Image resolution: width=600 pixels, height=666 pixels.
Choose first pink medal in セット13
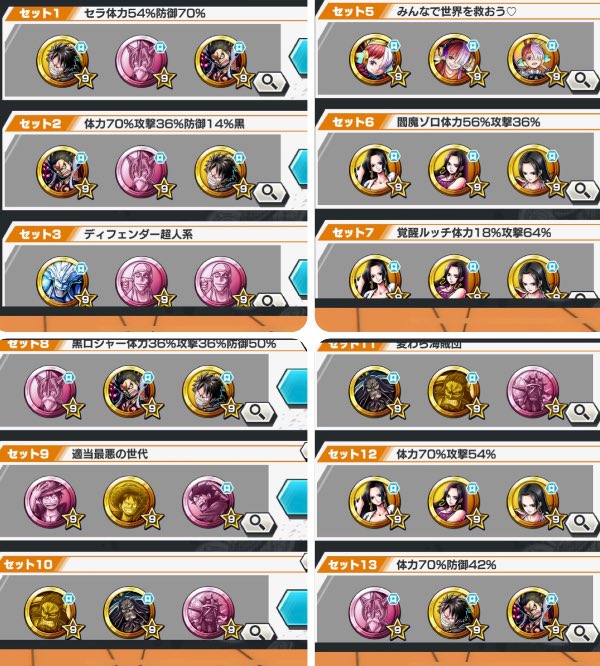click(x=375, y=613)
